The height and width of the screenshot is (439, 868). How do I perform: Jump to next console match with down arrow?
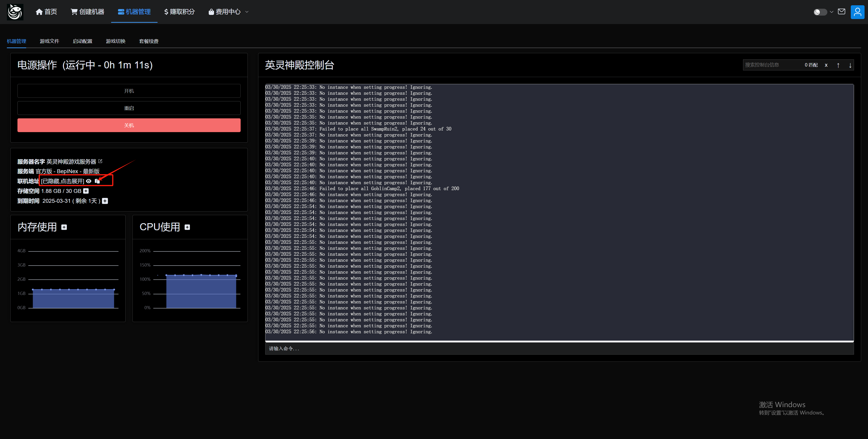(x=850, y=65)
